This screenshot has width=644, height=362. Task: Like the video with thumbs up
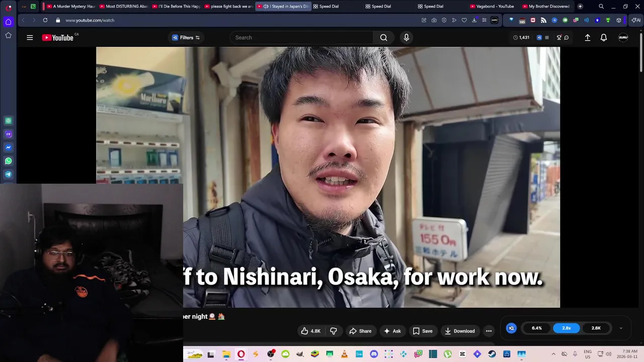coord(310,331)
